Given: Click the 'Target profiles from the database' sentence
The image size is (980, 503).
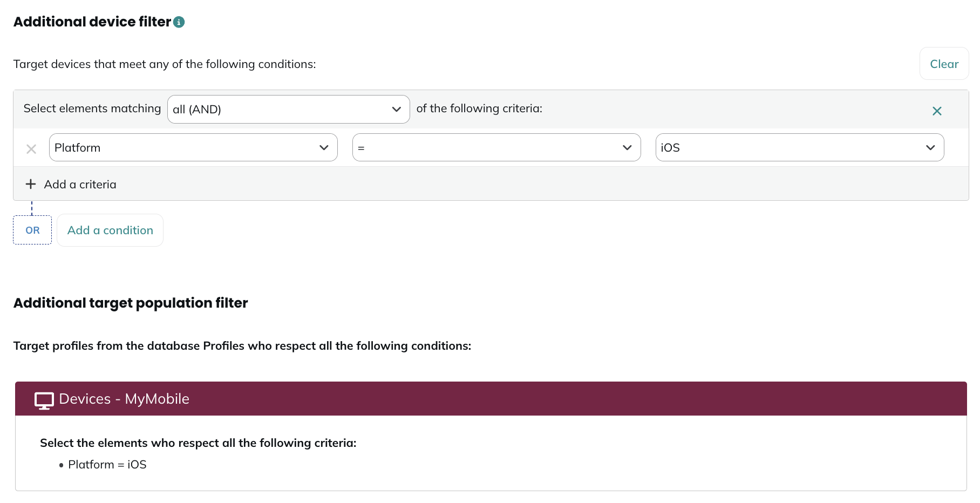Looking at the screenshot, I should 242,346.
